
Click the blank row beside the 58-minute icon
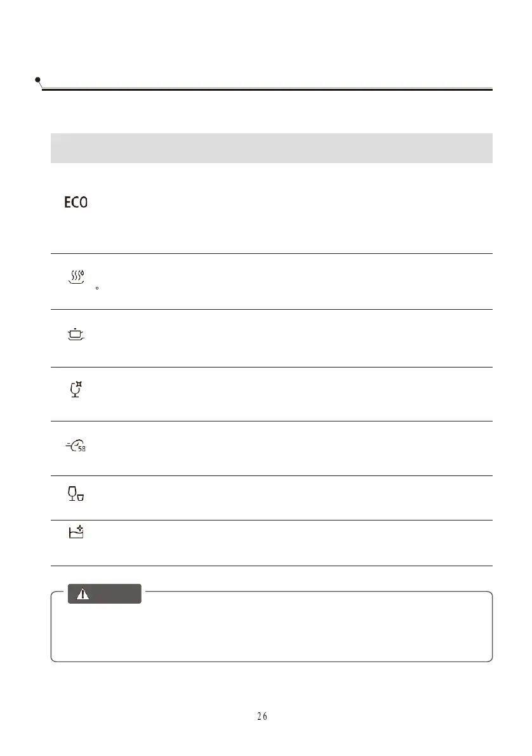[286, 448]
